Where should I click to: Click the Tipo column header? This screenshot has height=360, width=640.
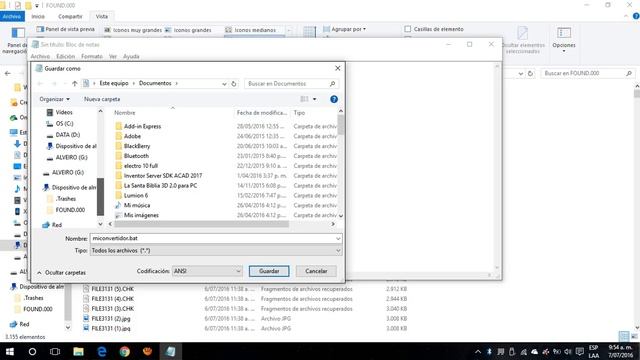(299, 113)
